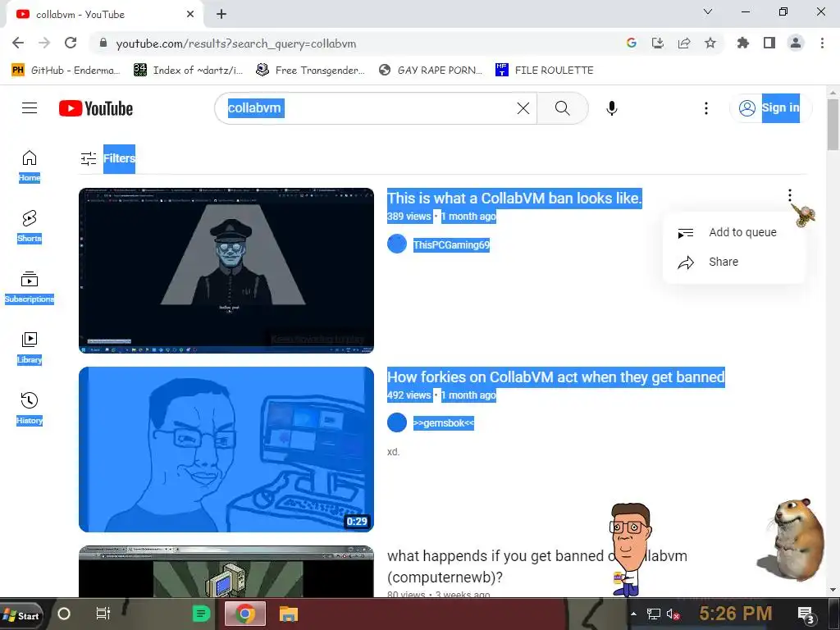Click the page vertical scrollbar thumb

(833, 125)
